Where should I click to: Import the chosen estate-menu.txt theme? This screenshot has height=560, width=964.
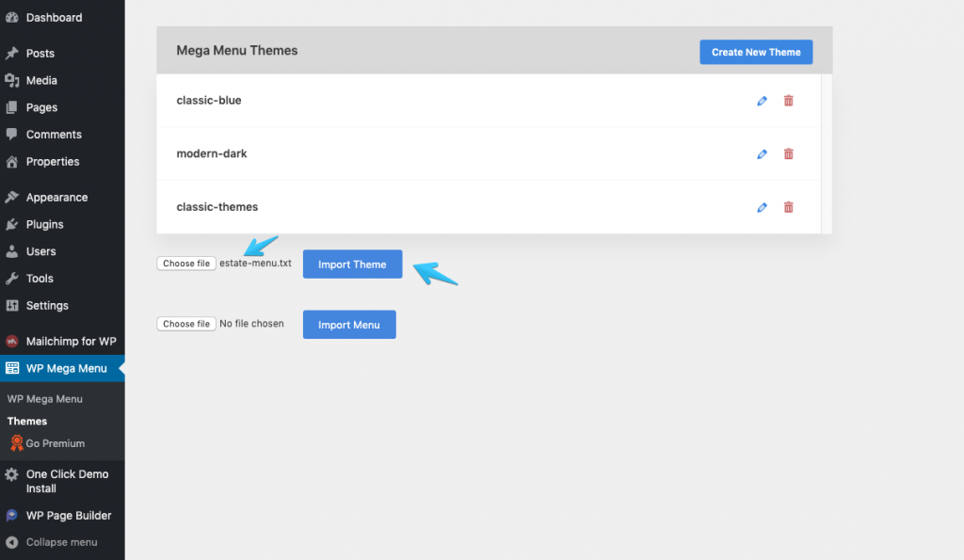(352, 264)
